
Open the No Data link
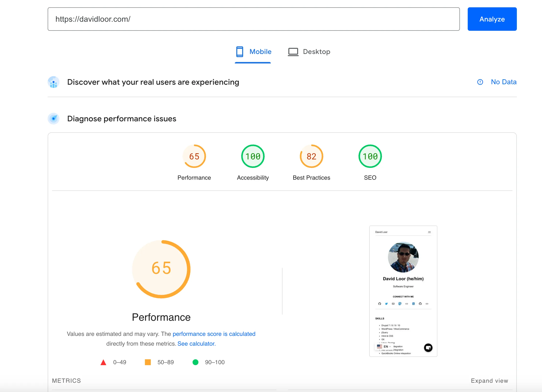[x=504, y=82]
